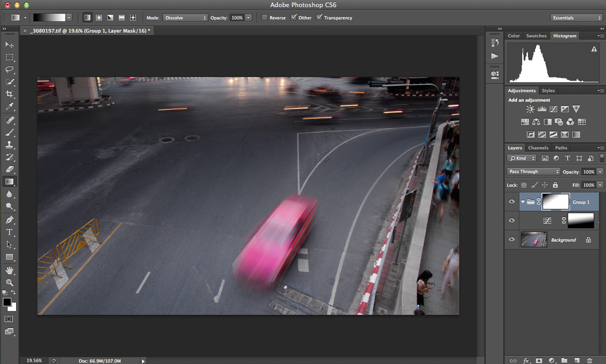Image resolution: width=606 pixels, height=364 pixels.
Task: Uncheck the Dither option
Action: pyautogui.click(x=294, y=18)
